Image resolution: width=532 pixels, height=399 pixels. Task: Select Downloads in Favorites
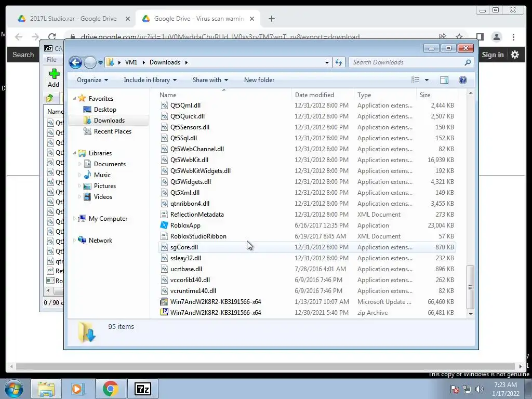coord(109,121)
